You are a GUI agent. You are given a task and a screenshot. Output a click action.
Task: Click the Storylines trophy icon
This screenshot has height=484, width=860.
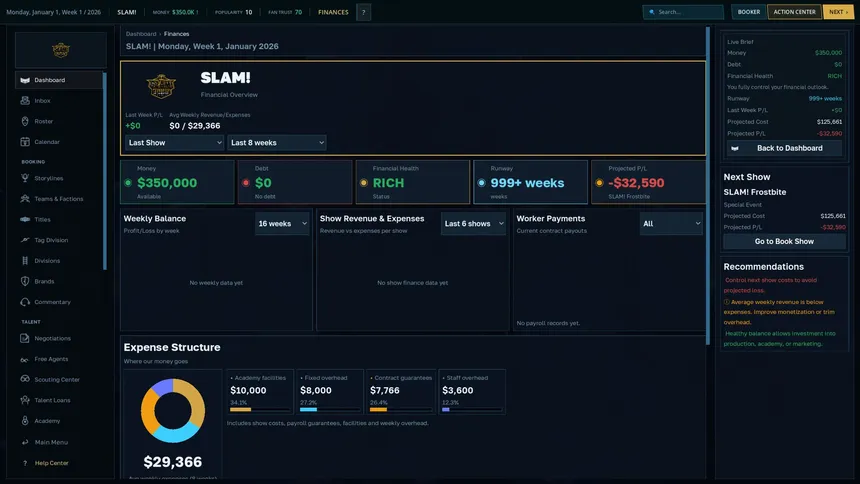[x=25, y=178]
